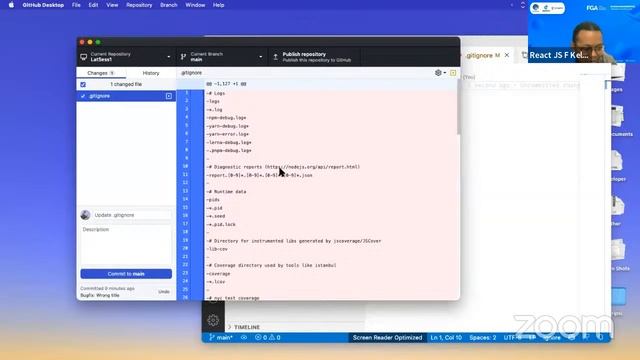Open the Repository menu

pos(139,5)
